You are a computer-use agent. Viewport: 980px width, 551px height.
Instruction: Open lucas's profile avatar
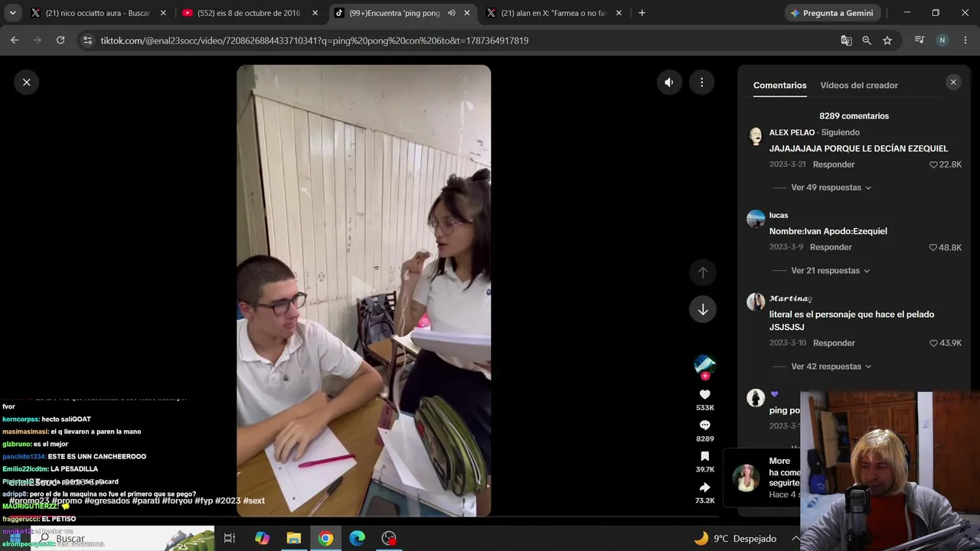pos(756,219)
